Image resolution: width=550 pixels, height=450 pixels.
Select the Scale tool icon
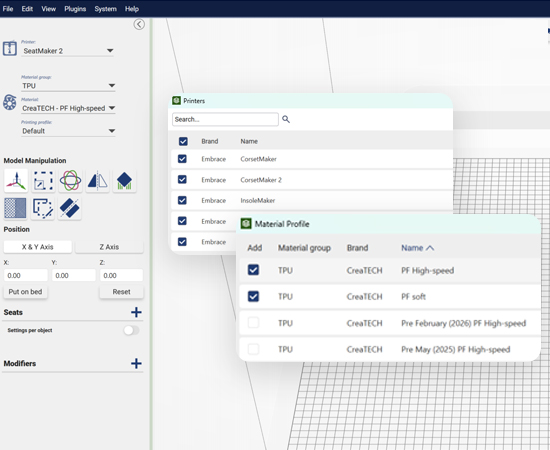click(43, 181)
